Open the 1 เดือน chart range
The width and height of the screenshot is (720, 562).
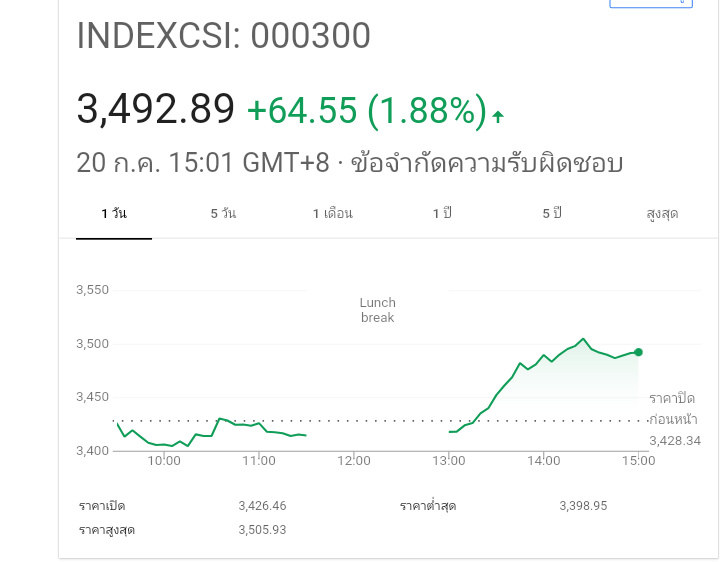(333, 214)
